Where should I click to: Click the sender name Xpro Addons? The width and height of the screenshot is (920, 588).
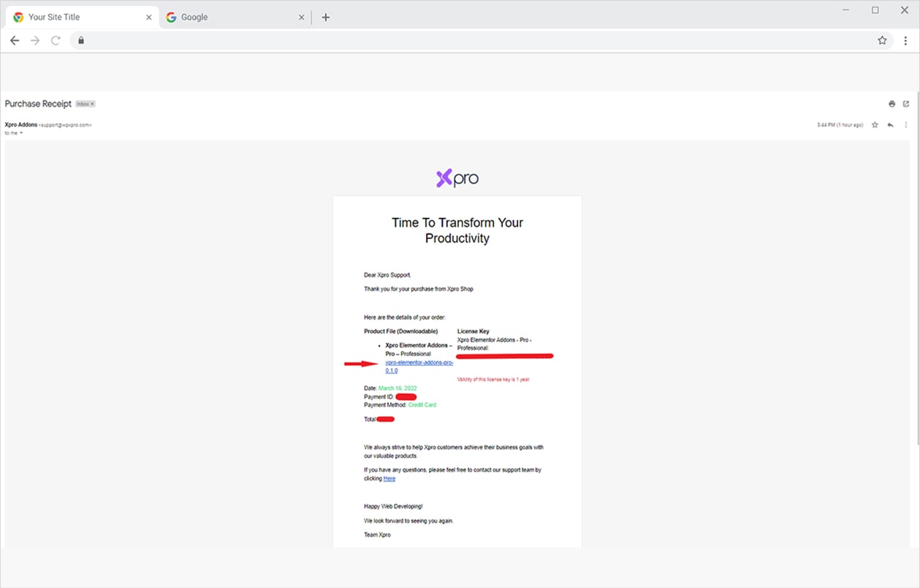coord(21,125)
